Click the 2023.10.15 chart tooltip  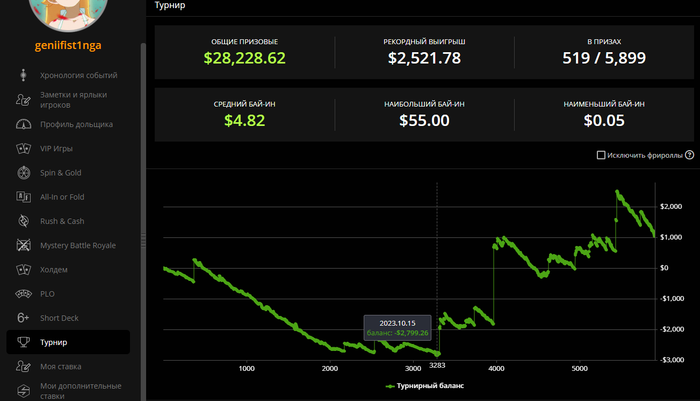tap(397, 328)
